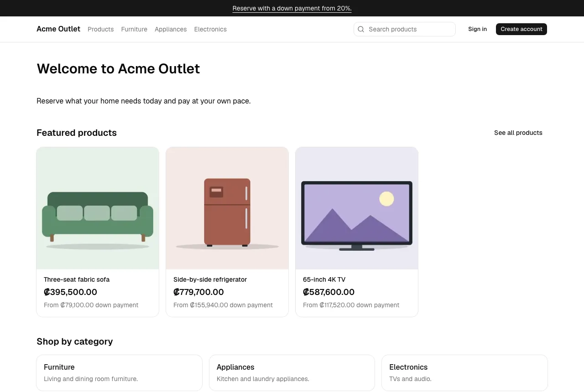Click the Welcome to Acme Outlet heading
The width and height of the screenshot is (584, 392).
pyautogui.click(x=118, y=68)
